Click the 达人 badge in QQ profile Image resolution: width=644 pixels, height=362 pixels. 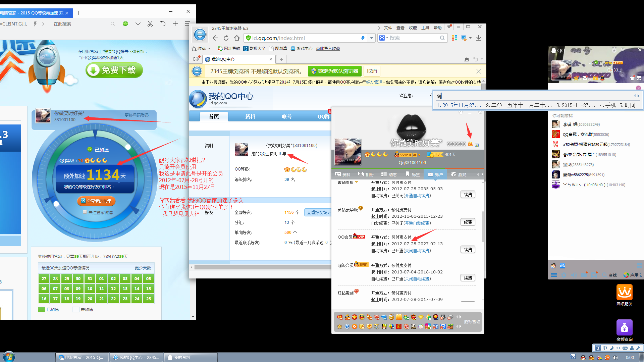pyautogui.click(x=435, y=155)
